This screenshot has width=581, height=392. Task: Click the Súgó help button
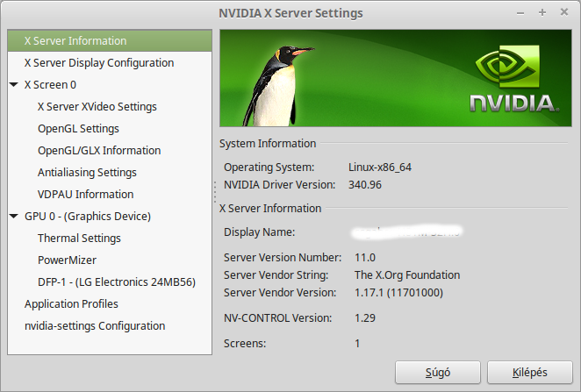438,373
